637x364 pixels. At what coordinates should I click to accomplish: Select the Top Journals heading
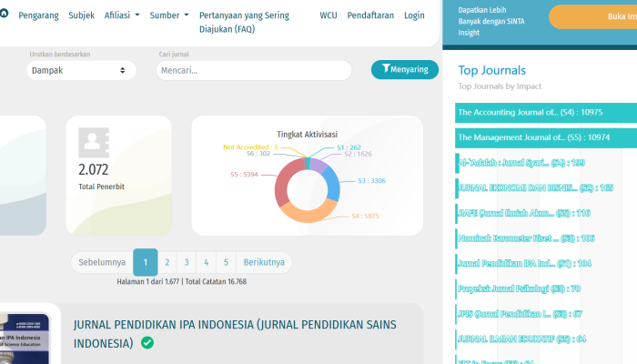click(x=492, y=70)
